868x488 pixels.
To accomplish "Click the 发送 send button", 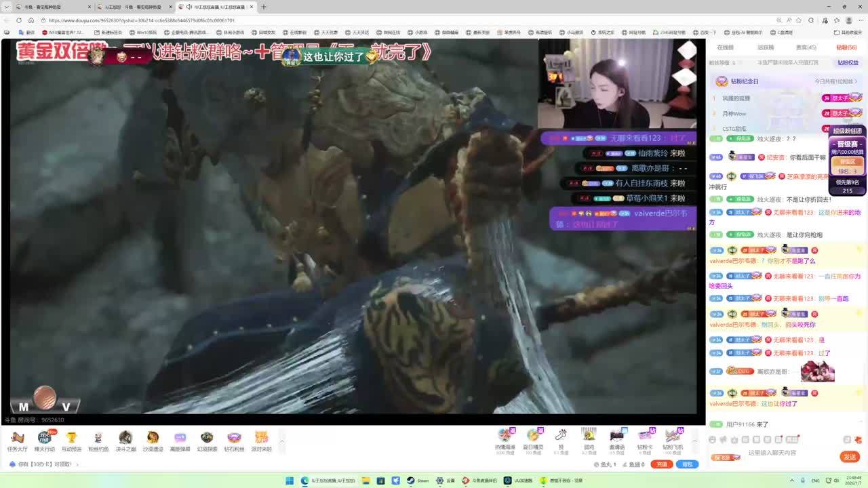I will (x=850, y=457).
